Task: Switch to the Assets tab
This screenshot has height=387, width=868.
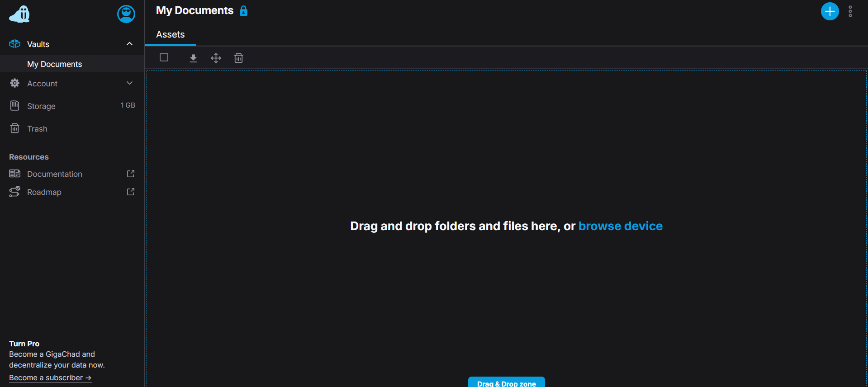Action: click(x=171, y=34)
